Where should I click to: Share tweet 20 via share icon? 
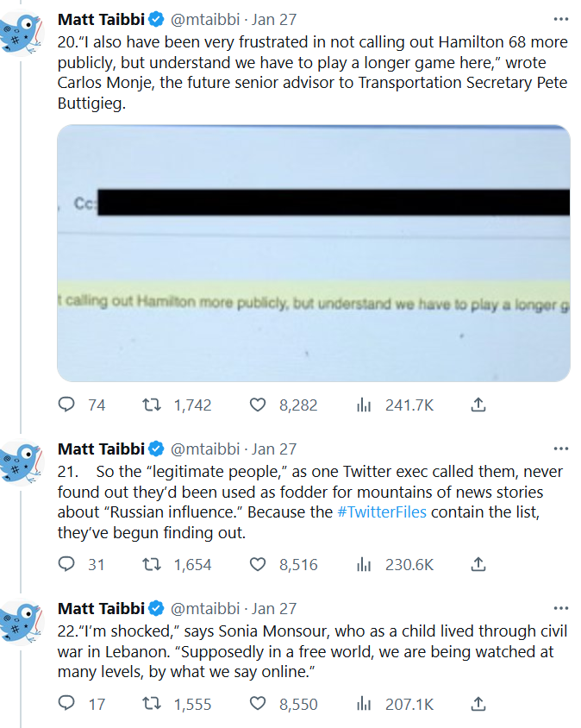pos(479,405)
